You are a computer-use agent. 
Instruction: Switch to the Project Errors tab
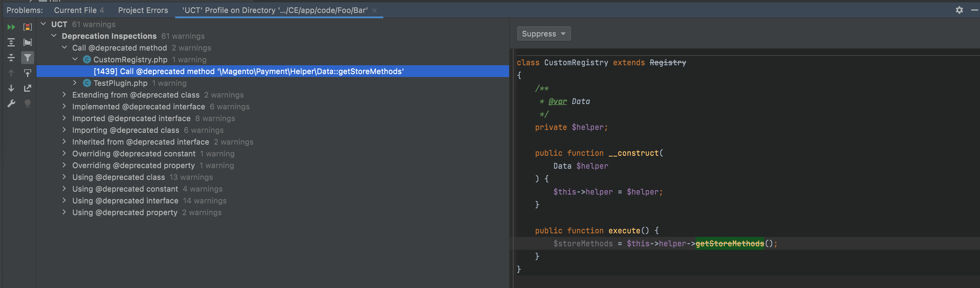click(x=143, y=10)
